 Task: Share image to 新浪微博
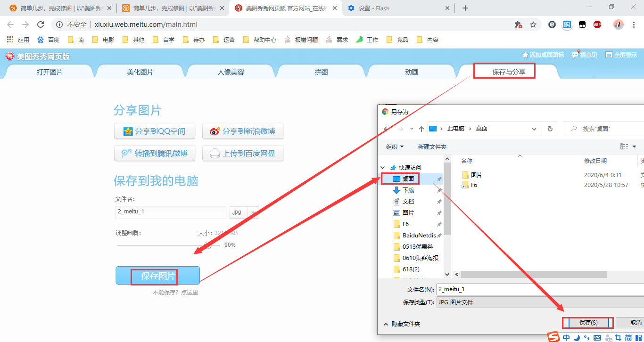tap(243, 131)
